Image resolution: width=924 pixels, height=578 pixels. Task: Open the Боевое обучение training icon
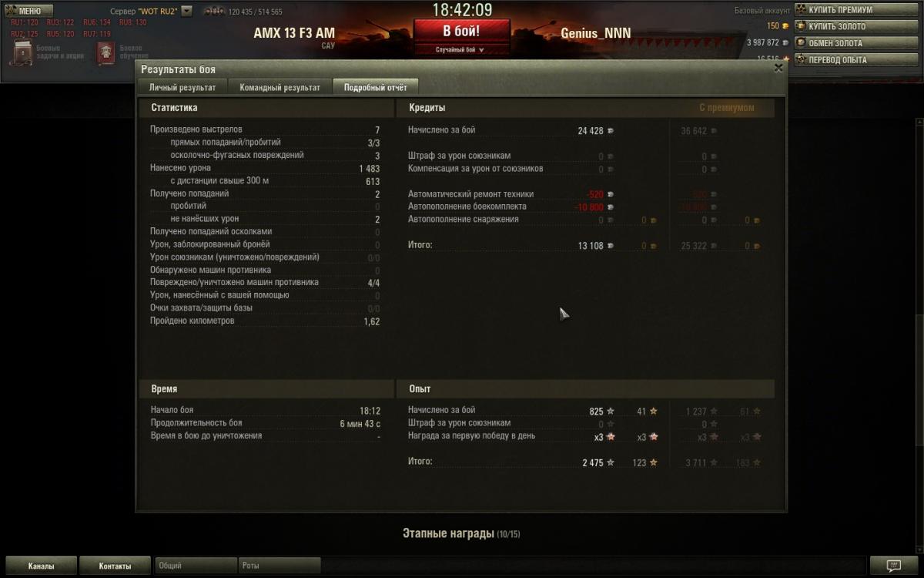click(105, 52)
